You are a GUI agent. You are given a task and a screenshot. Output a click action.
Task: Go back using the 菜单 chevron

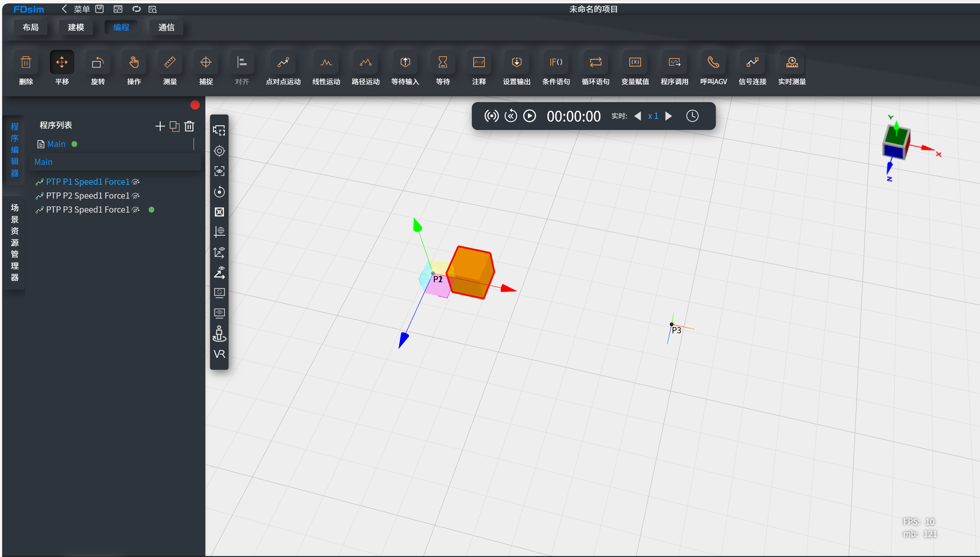tap(64, 9)
